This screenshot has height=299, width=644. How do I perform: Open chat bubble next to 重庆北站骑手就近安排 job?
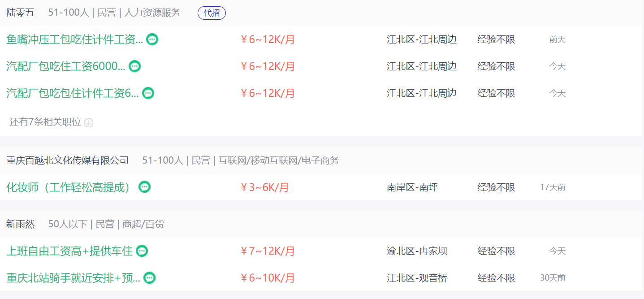150,278
